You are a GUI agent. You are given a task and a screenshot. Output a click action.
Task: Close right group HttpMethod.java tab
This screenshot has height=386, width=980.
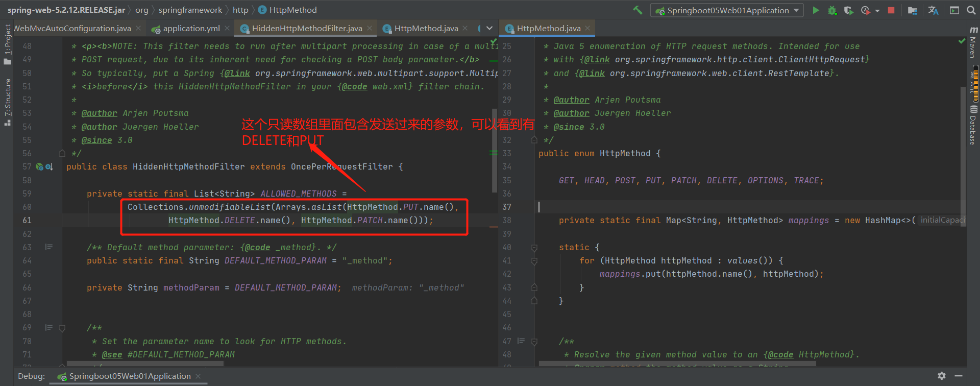coord(587,29)
